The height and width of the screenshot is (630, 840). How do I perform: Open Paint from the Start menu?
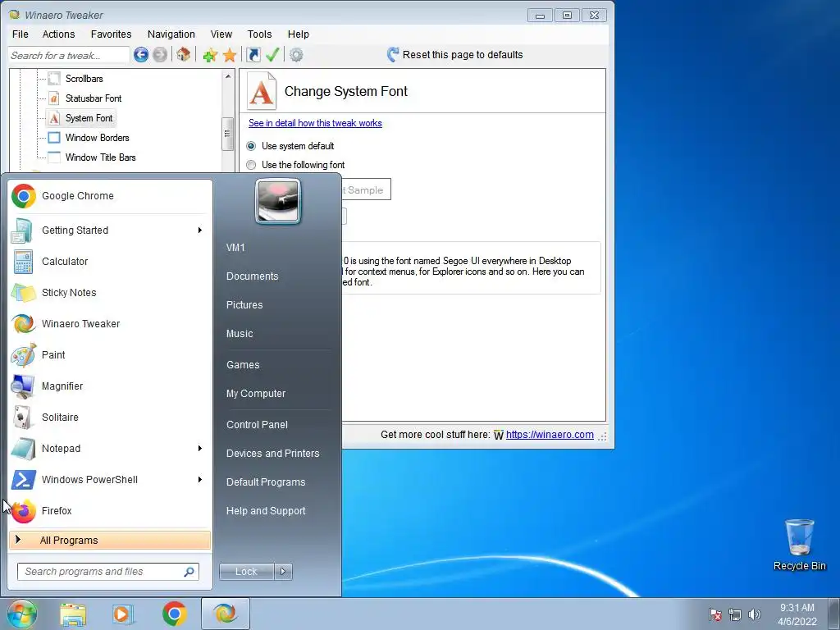pyautogui.click(x=110, y=354)
